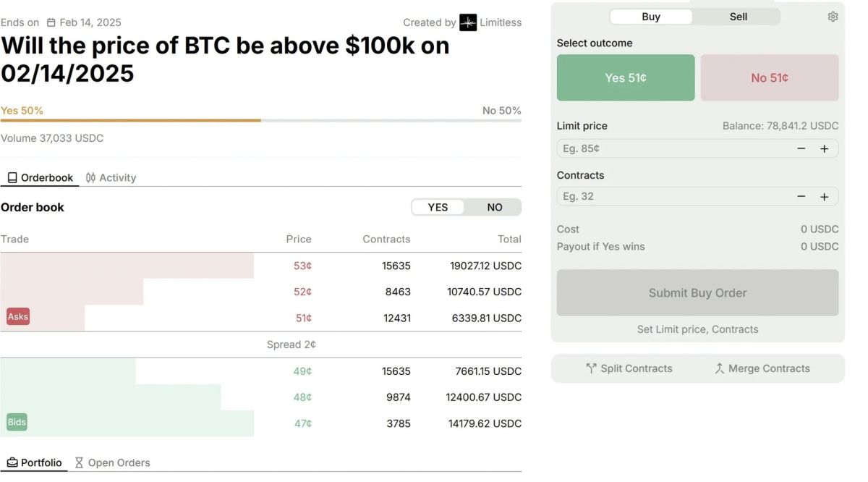868x482 pixels.
Task: Increase contracts with plus icon
Action: click(824, 196)
